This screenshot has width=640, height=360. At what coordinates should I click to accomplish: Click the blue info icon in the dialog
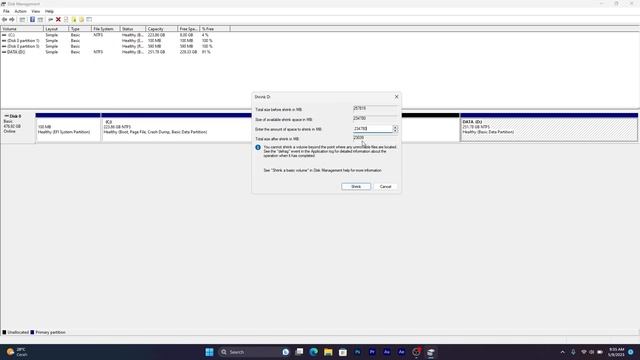pyautogui.click(x=258, y=147)
